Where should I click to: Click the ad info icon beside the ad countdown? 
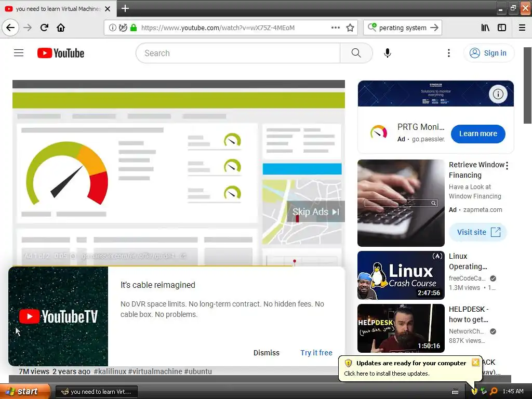[x=73, y=256]
